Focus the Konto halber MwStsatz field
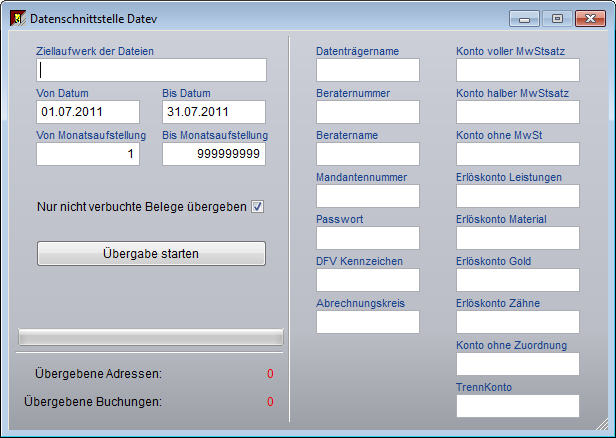The width and height of the screenshot is (616, 438). point(518,112)
